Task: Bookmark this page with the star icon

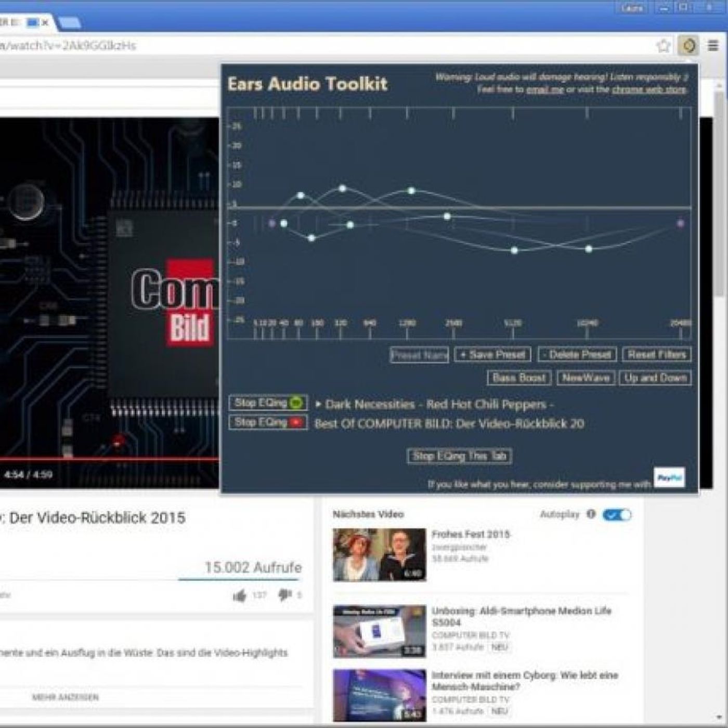Action: (x=664, y=46)
